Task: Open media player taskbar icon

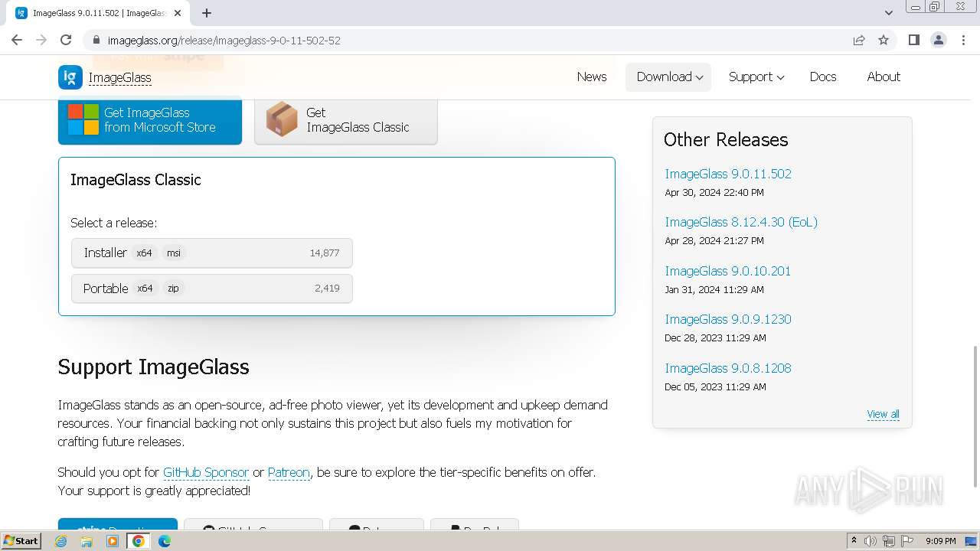Action: click(113, 541)
